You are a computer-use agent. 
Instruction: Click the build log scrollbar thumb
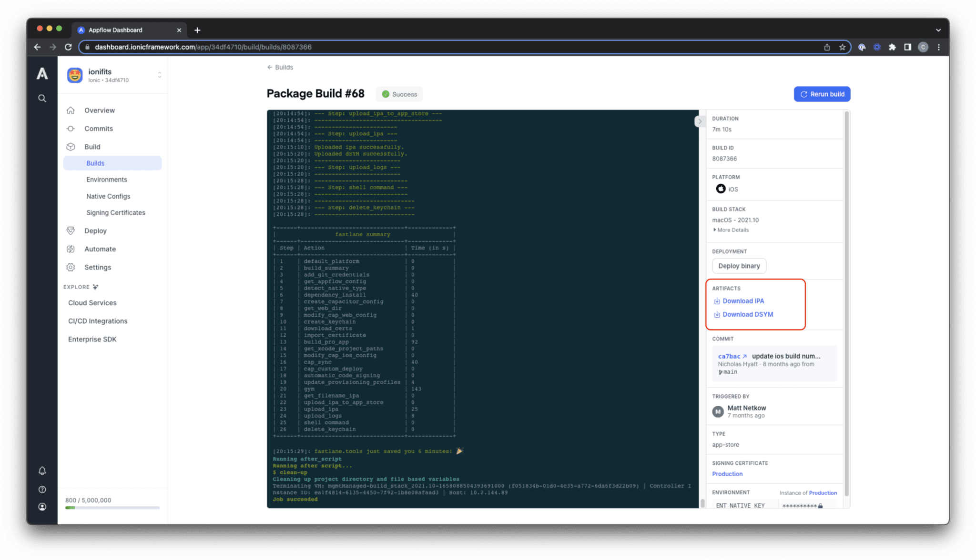702,503
